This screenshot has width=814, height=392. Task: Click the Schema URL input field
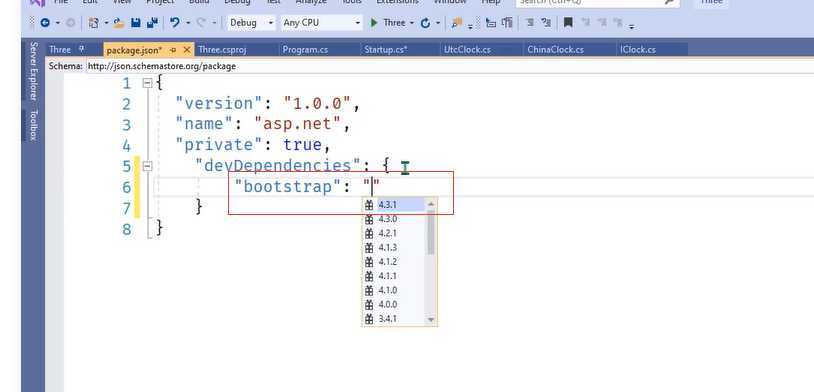(450, 66)
